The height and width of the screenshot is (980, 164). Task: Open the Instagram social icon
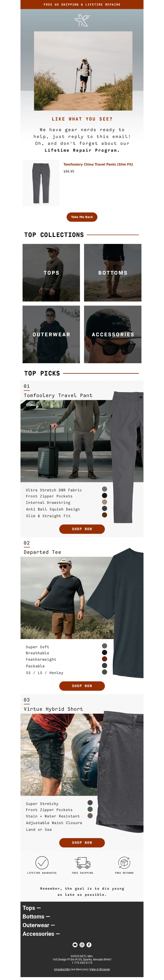coord(82,945)
